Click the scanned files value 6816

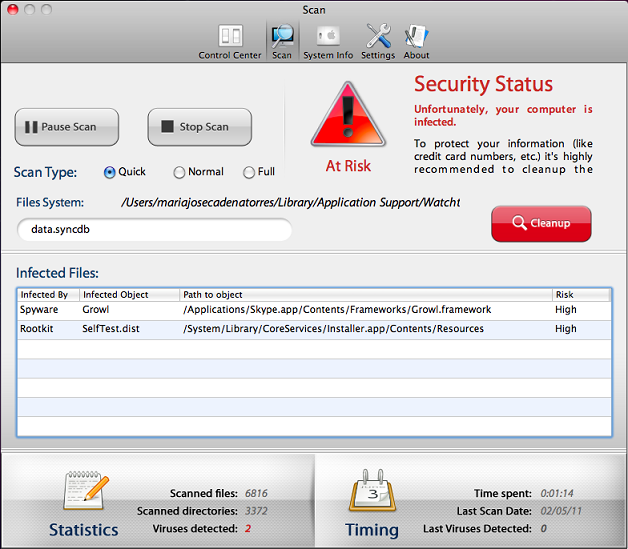pyautogui.click(x=256, y=493)
